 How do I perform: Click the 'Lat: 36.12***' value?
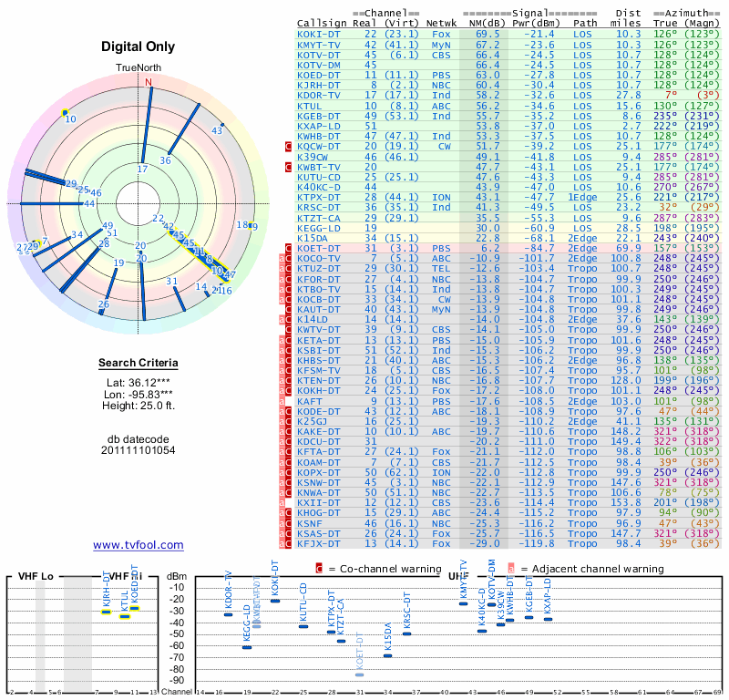point(139,383)
